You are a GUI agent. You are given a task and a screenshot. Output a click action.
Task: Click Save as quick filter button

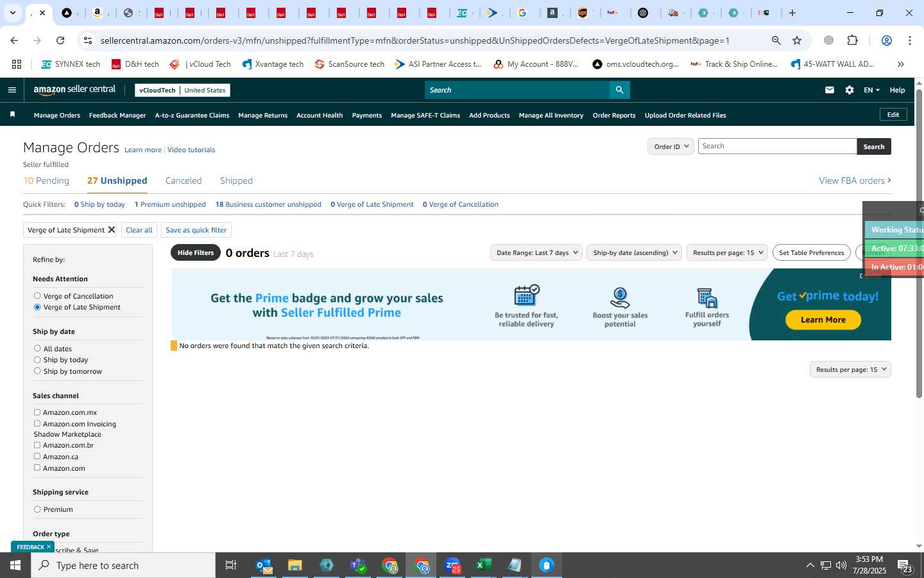pyautogui.click(x=196, y=230)
